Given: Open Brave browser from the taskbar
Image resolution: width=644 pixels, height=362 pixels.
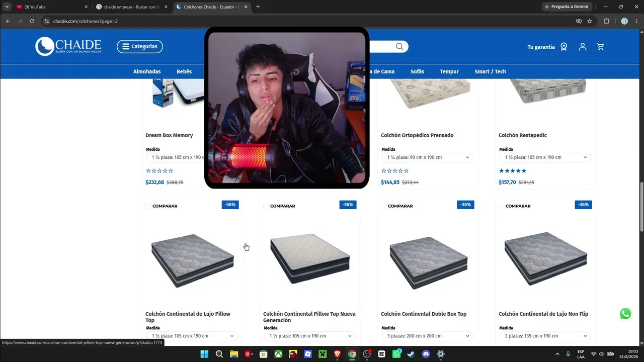Looking at the screenshot, I should click(x=337, y=354).
